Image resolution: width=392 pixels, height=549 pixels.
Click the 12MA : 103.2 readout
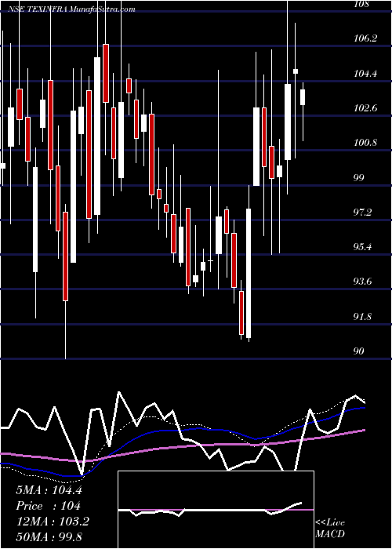pos(53,522)
